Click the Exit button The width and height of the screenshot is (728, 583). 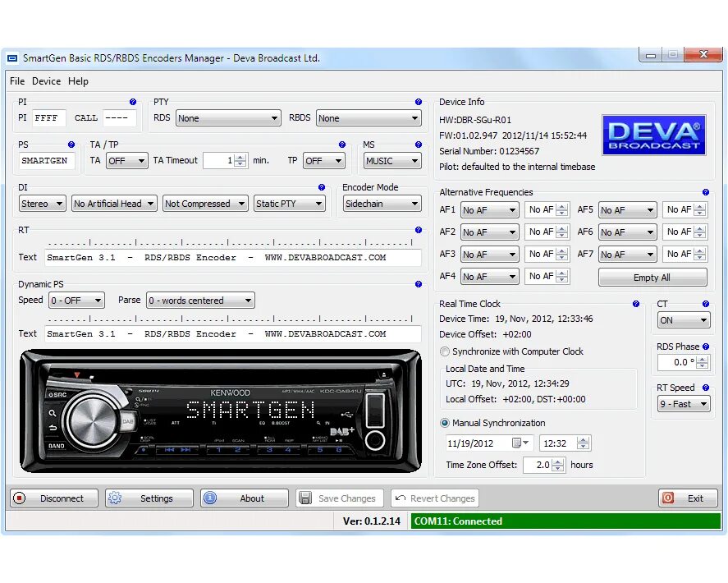pos(688,498)
